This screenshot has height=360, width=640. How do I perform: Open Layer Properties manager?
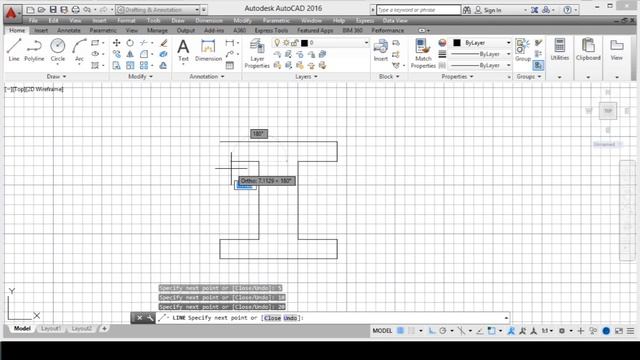click(x=257, y=53)
